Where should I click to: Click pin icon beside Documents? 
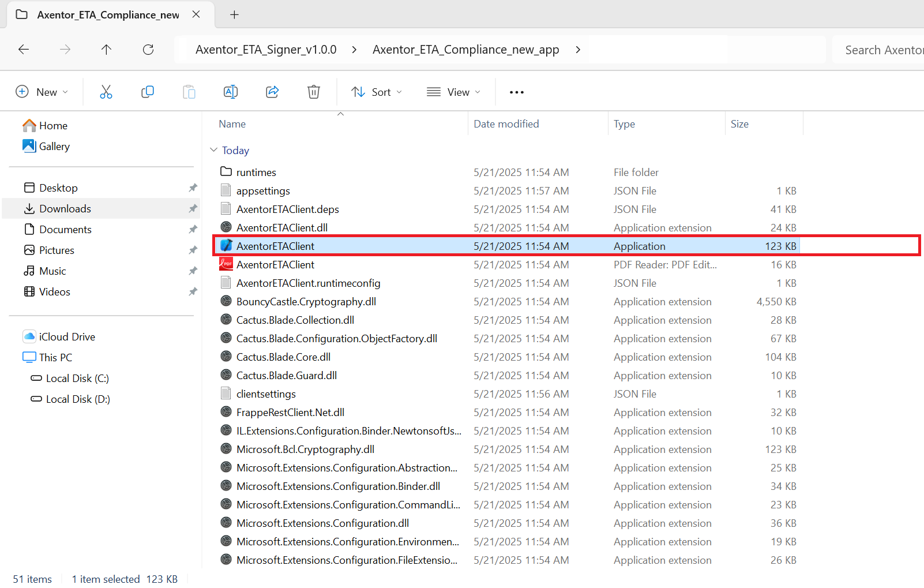[193, 229]
